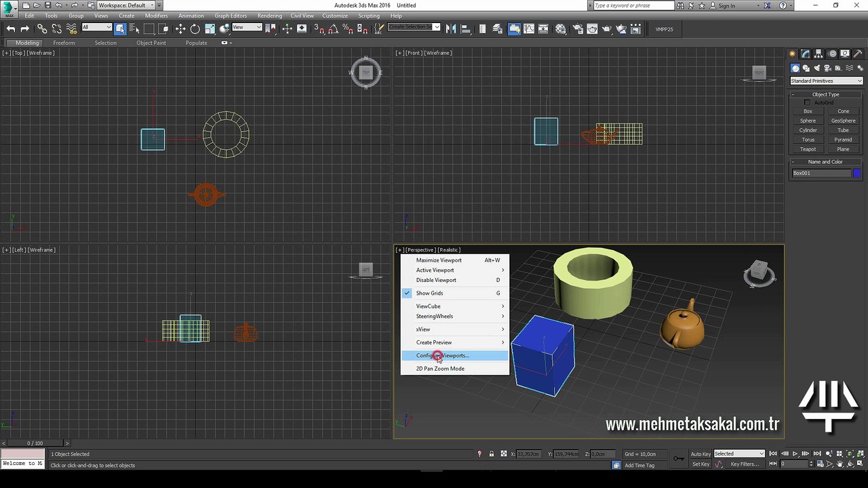This screenshot has height=488, width=868.
Task: Click the Sign In link
Action: (x=726, y=5)
